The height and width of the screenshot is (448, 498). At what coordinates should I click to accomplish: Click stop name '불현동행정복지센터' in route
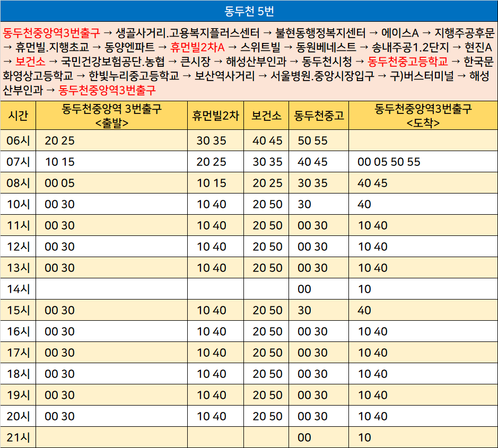point(320,33)
